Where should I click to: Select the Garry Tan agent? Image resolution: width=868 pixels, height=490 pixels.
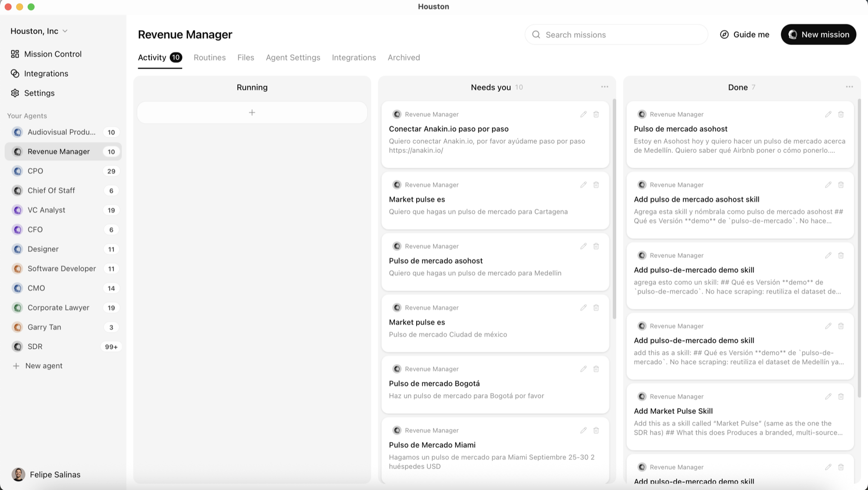coord(63,327)
